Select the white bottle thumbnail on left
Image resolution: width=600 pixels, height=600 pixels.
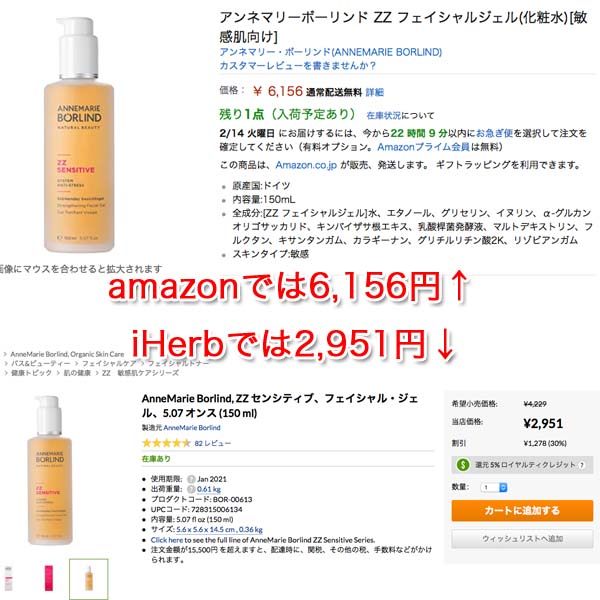coord(8,578)
